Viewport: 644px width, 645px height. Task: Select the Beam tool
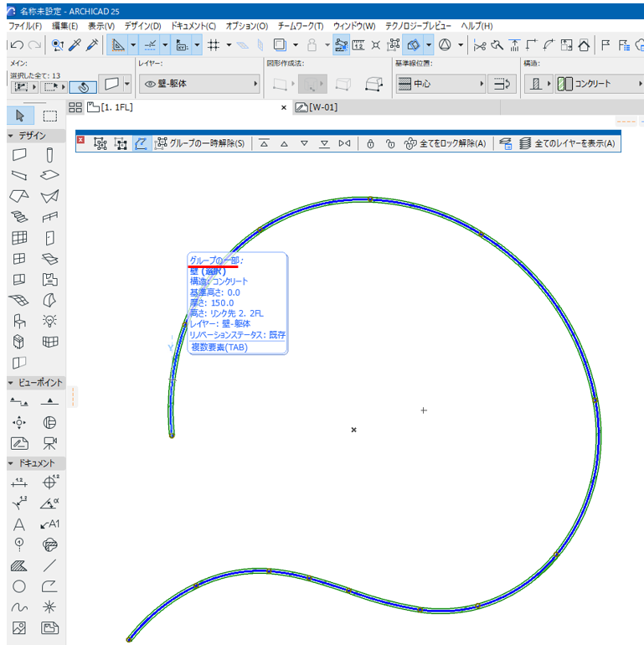tap(19, 176)
